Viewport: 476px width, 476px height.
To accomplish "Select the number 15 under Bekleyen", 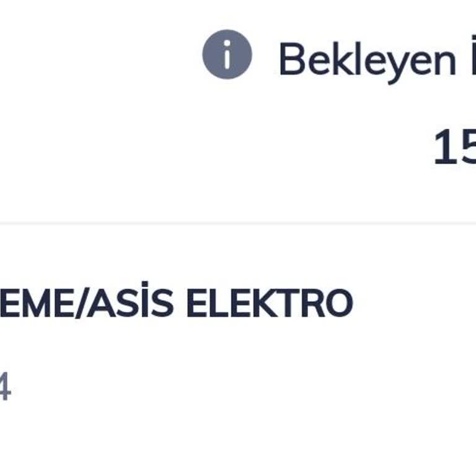I will tap(454, 148).
